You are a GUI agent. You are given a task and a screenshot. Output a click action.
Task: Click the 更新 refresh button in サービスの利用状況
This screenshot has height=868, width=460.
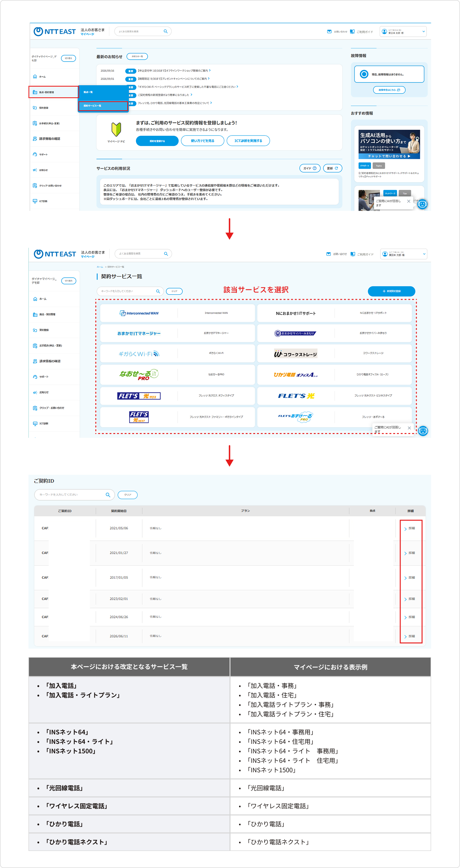(333, 168)
